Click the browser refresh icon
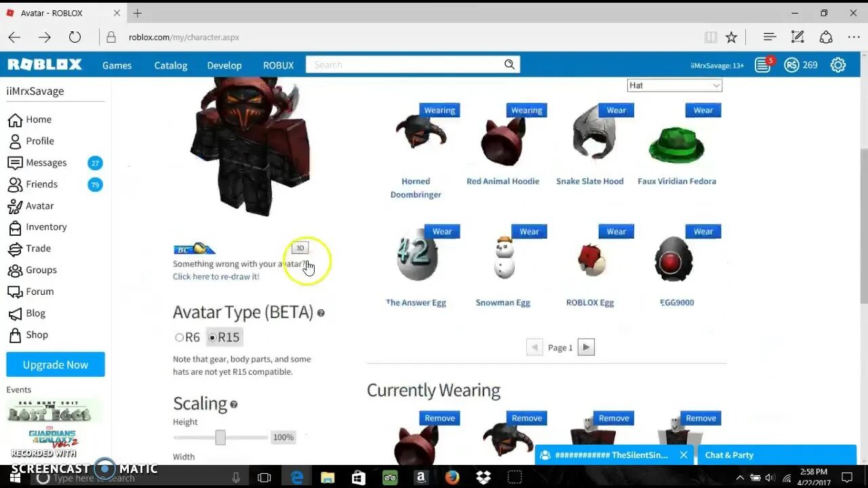The height and width of the screenshot is (488, 868). [75, 37]
